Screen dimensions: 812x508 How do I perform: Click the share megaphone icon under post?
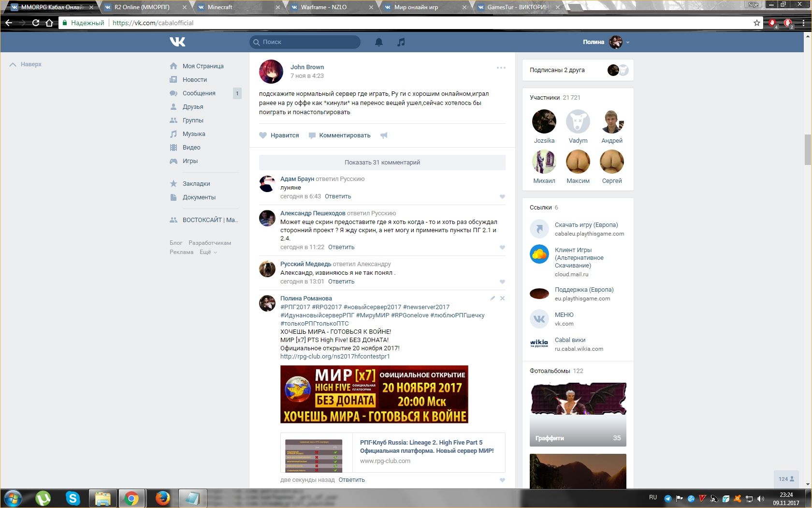click(384, 135)
